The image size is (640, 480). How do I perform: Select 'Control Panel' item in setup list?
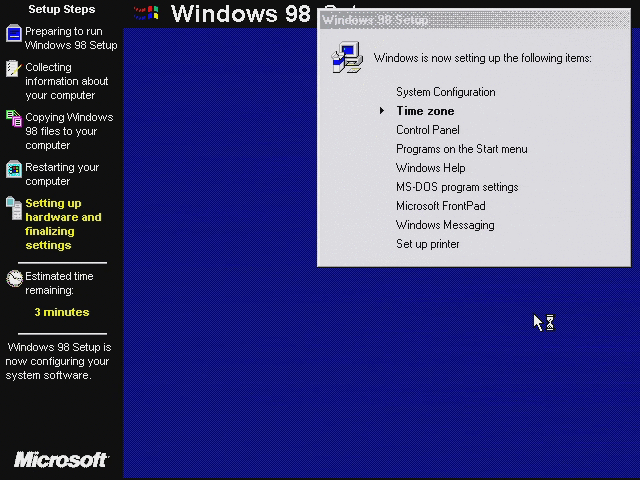point(428,130)
